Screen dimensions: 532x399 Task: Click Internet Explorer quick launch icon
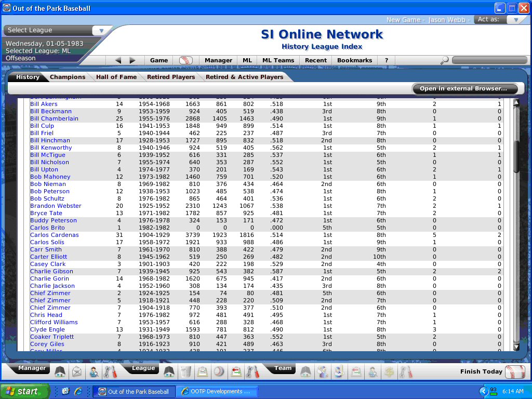(78, 391)
